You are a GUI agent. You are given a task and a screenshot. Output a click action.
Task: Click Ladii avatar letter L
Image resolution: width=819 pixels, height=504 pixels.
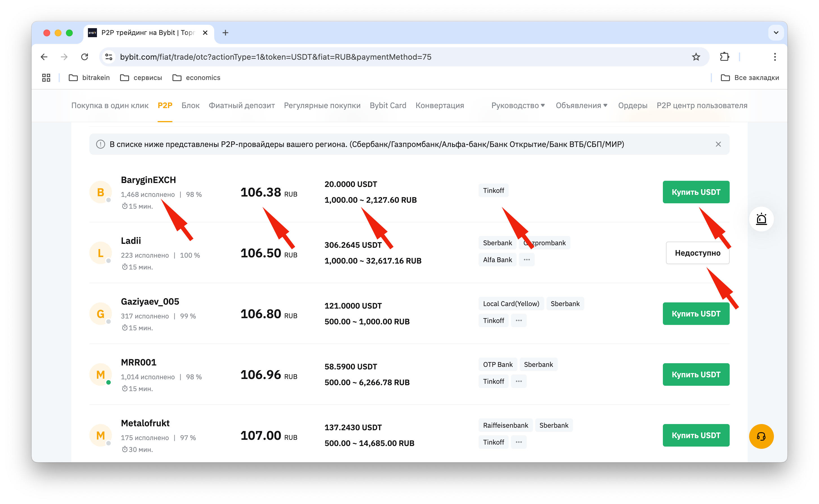click(100, 253)
